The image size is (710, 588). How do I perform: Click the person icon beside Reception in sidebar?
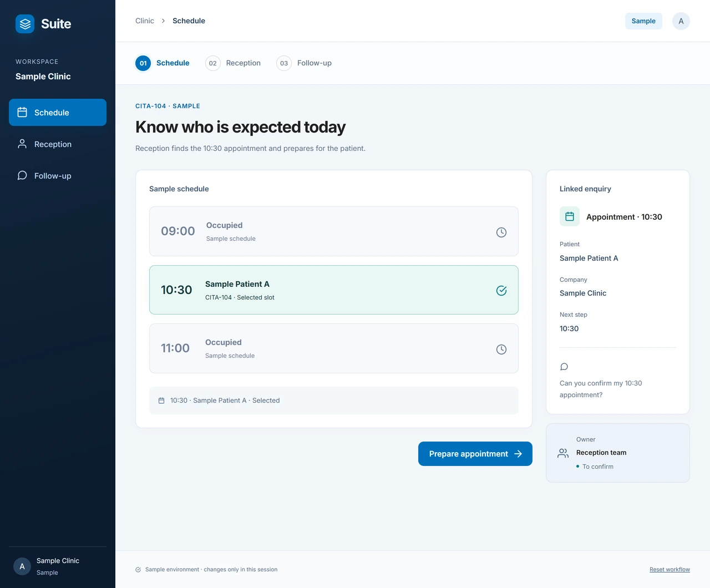click(x=22, y=144)
